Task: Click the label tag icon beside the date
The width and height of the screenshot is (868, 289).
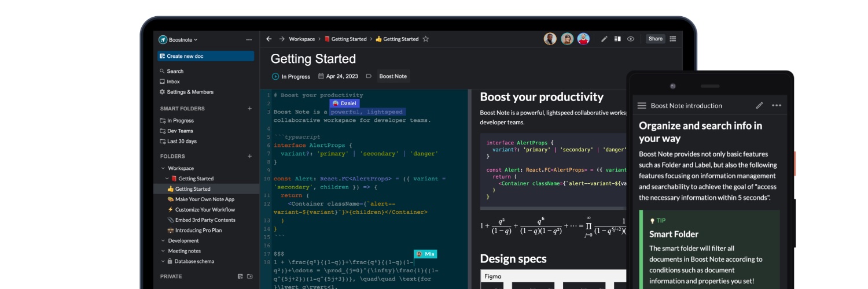Action: pyautogui.click(x=369, y=76)
